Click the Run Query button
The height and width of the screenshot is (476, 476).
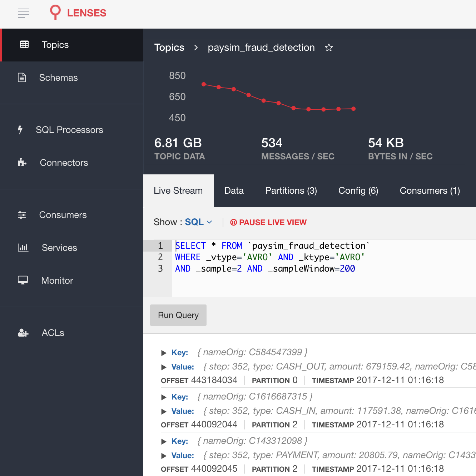(178, 315)
